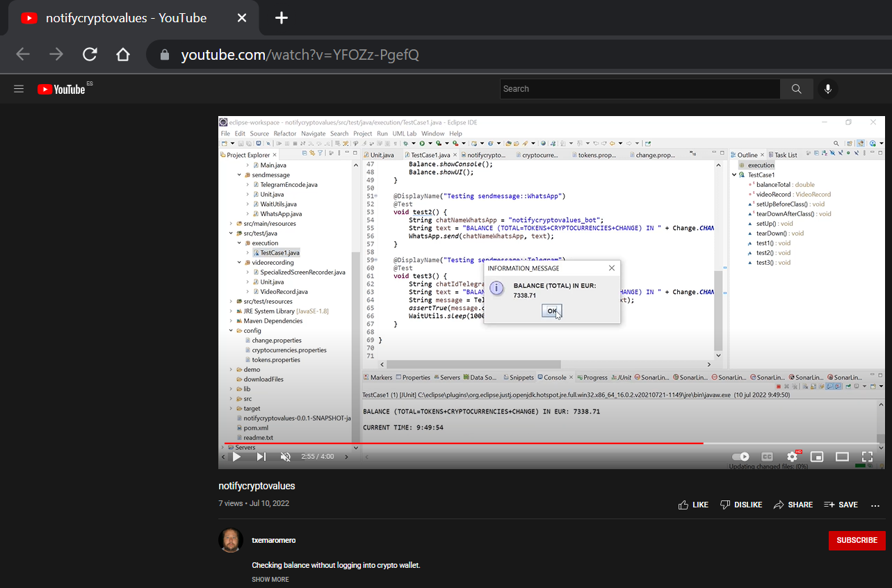Open Eclipse File menu
The width and height of the screenshot is (892, 588).
coord(225,133)
